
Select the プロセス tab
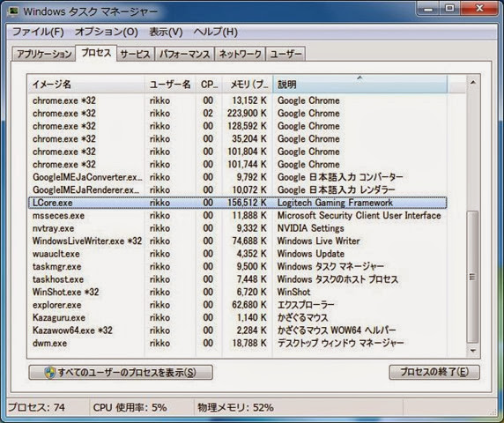point(96,53)
